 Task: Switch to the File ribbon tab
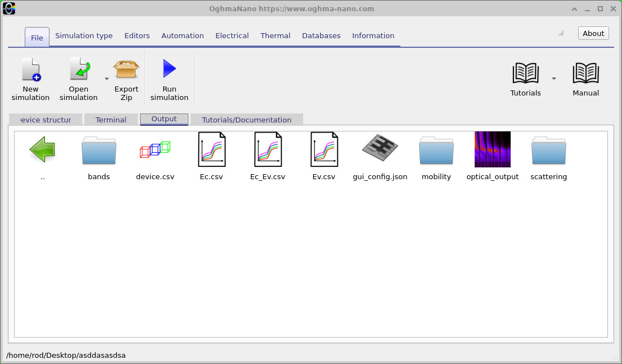point(37,37)
